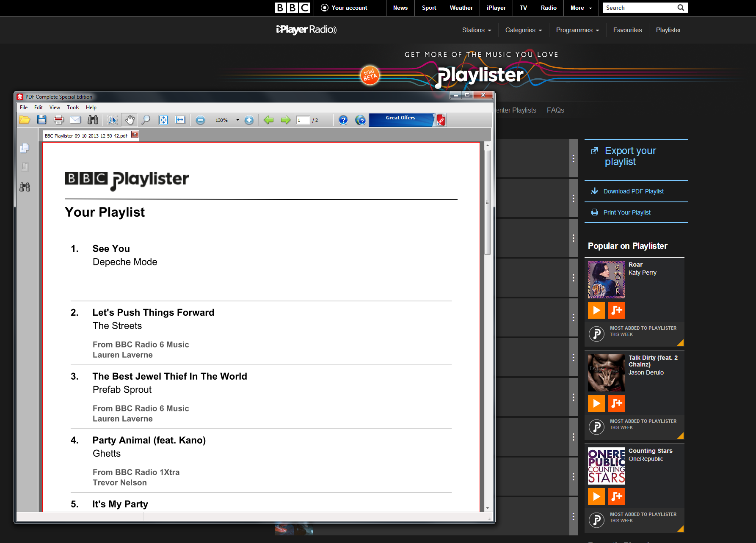The height and width of the screenshot is (543, 756).
Task: Click the Great Offers banner link
Action: pos(400,118)
